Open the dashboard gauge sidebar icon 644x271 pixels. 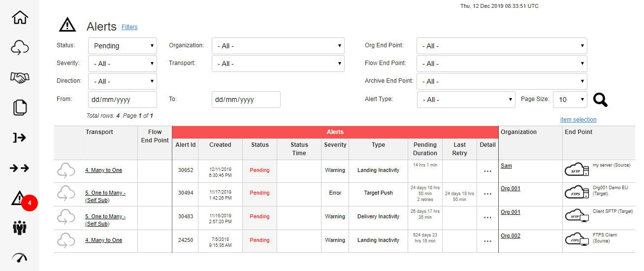click(20, 257)
